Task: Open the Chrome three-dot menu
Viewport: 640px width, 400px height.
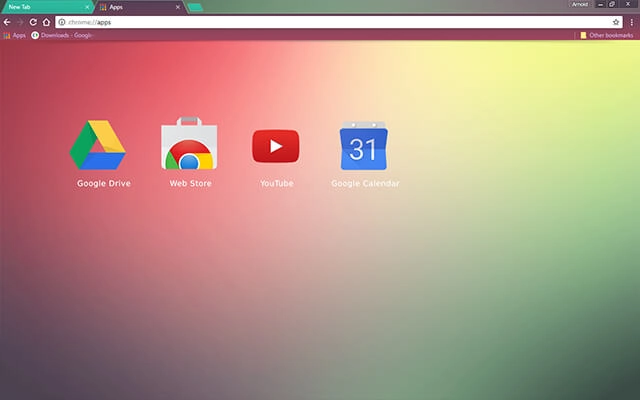Action: 631,22
